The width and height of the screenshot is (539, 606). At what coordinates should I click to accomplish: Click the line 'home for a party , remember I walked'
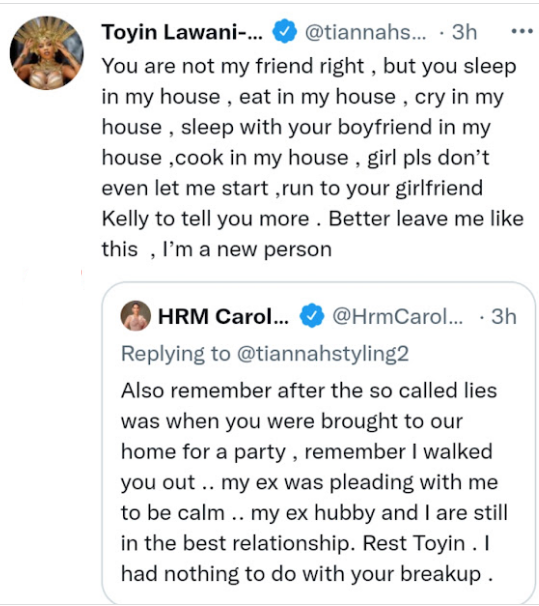pos(307,452)
